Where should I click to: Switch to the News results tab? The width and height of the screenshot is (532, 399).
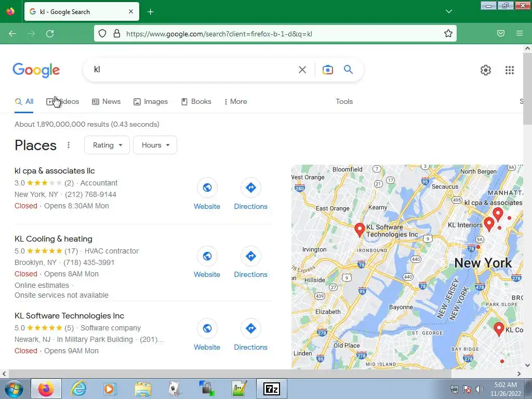tap(106, 101)
